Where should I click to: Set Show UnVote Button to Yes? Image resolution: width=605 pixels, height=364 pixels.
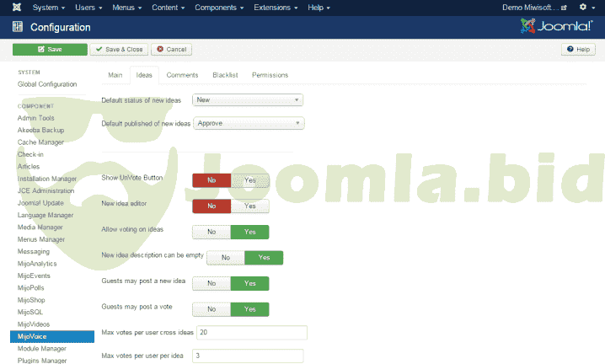(250, 180)
